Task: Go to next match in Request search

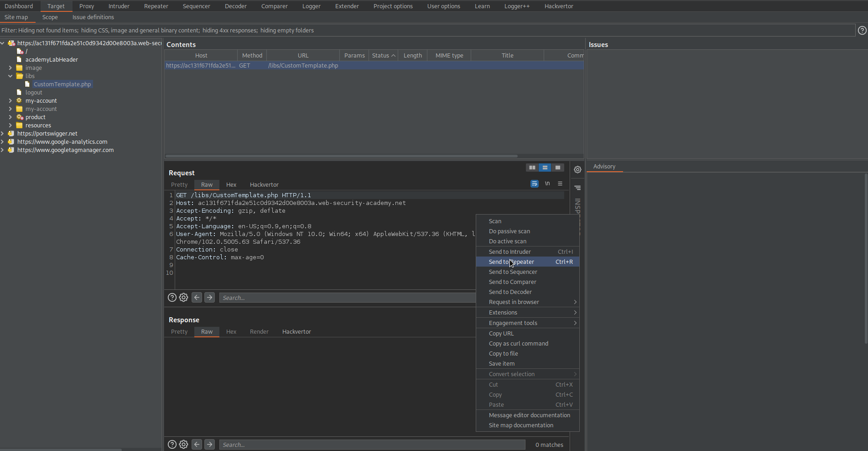Action: tap(209, 298)
